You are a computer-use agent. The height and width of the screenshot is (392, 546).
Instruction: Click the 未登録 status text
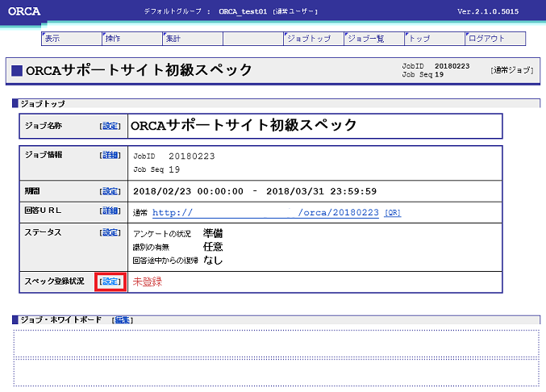tap(148, 281)
